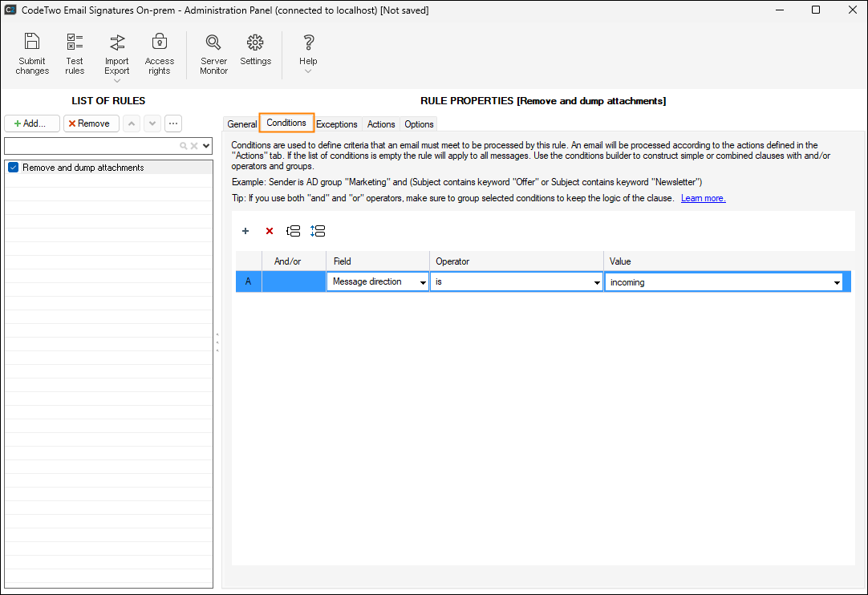Click the Add... rule button
The height and width of the screenshot is (595, 868).
point(32,123)
